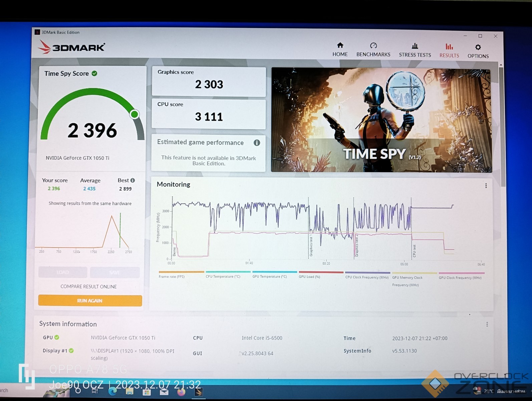Click the Time Spy banner image
The height and width of the screenshot is (401, 532).
381,120
